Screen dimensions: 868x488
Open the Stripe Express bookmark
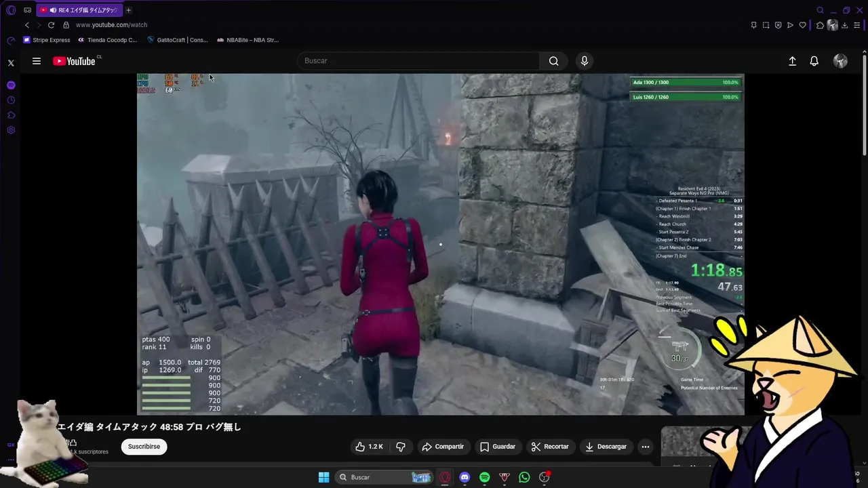46,40
